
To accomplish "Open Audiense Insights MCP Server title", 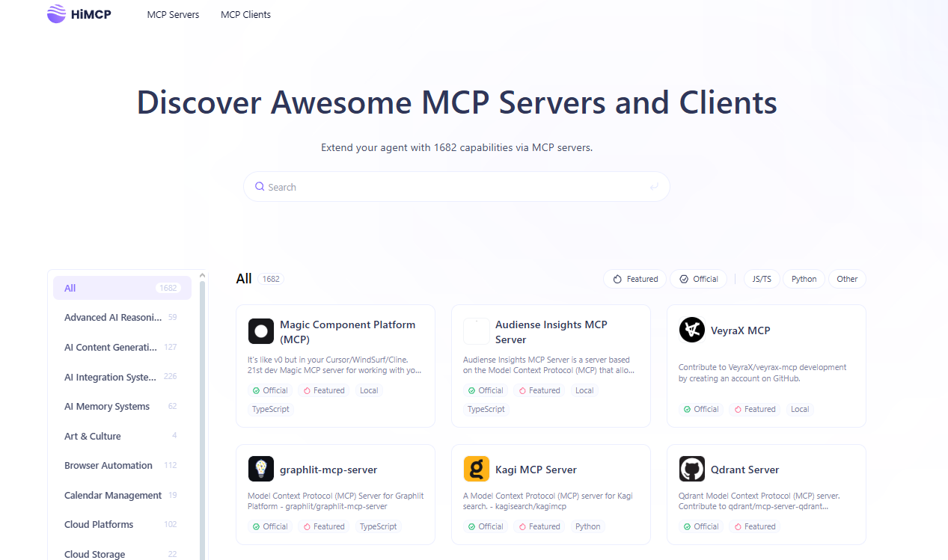I will (x=551, y=332).
